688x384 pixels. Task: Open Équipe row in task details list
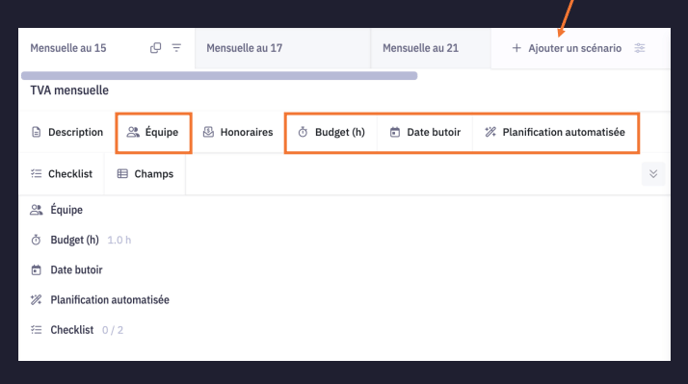[x=56, y=210]
